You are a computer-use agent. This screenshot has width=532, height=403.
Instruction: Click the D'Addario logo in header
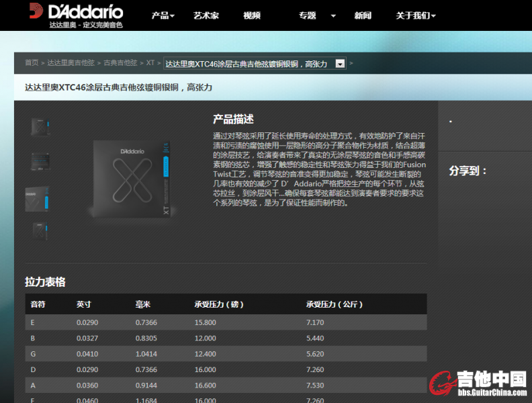pos(76,15)
